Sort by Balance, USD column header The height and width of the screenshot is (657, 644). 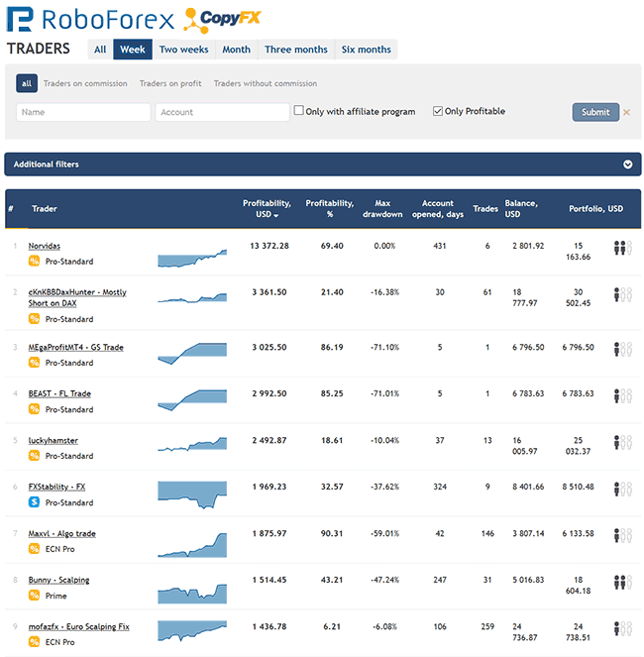521,209
